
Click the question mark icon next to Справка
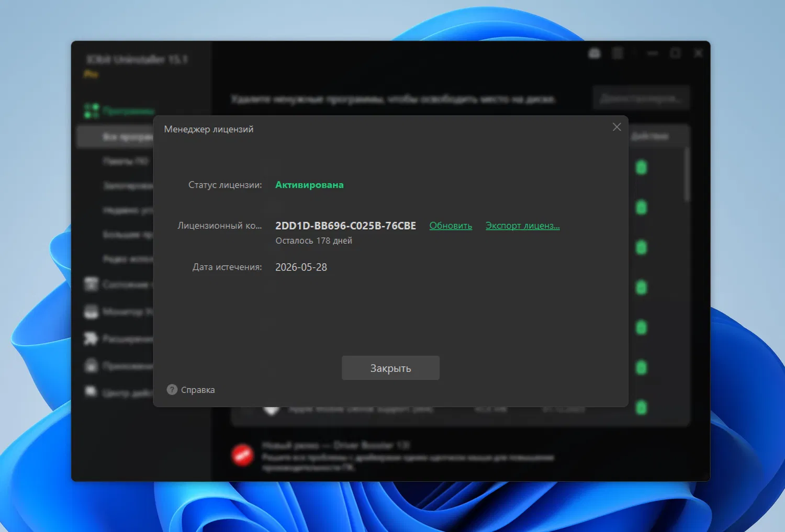(x=172, y=389)
